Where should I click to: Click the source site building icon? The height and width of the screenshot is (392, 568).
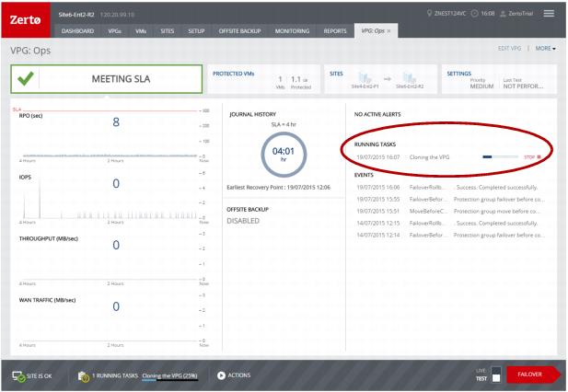coord(365,78)
